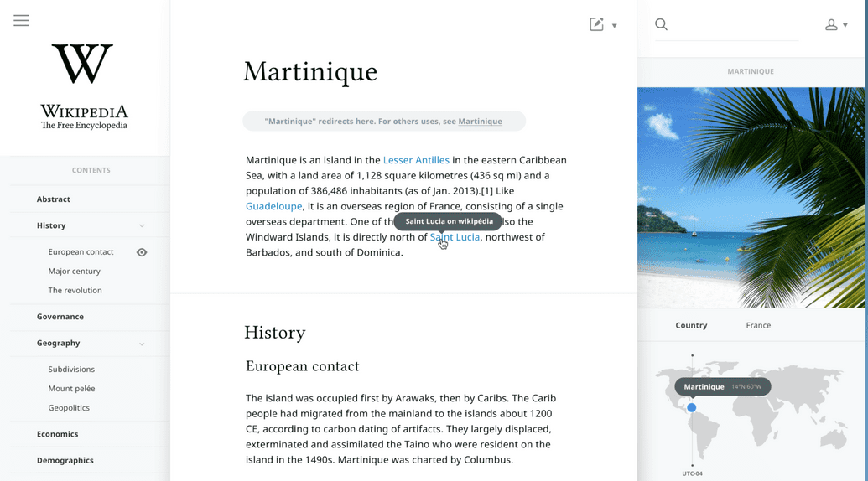Click the Martinique beach photo
This screenshot has width=868, height=481.
pos(751,198)
